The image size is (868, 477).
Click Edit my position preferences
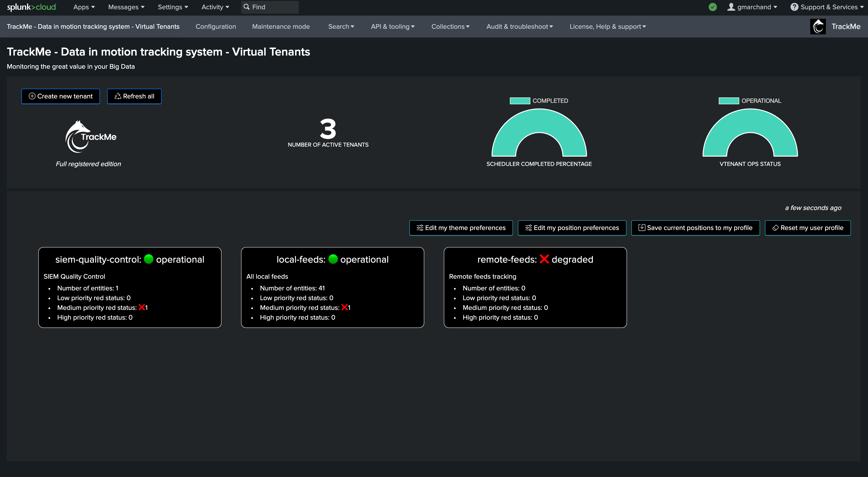coord(572,228)
